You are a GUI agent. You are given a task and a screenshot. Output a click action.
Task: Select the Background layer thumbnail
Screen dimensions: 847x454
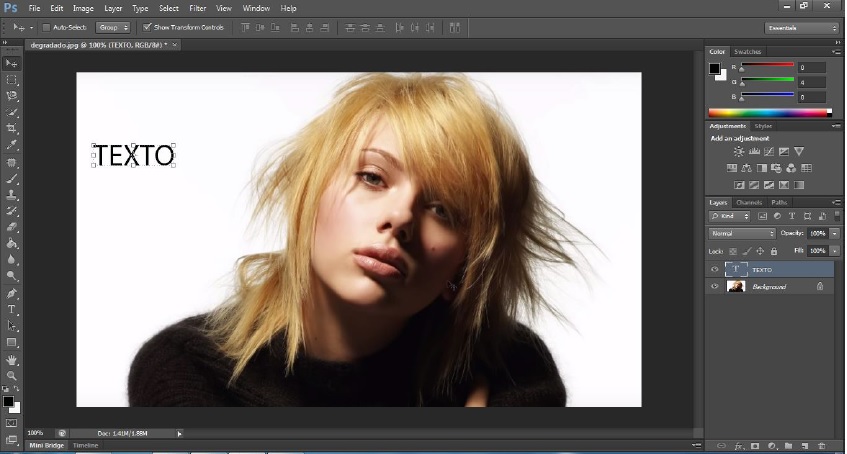click(x=736, y=287)
